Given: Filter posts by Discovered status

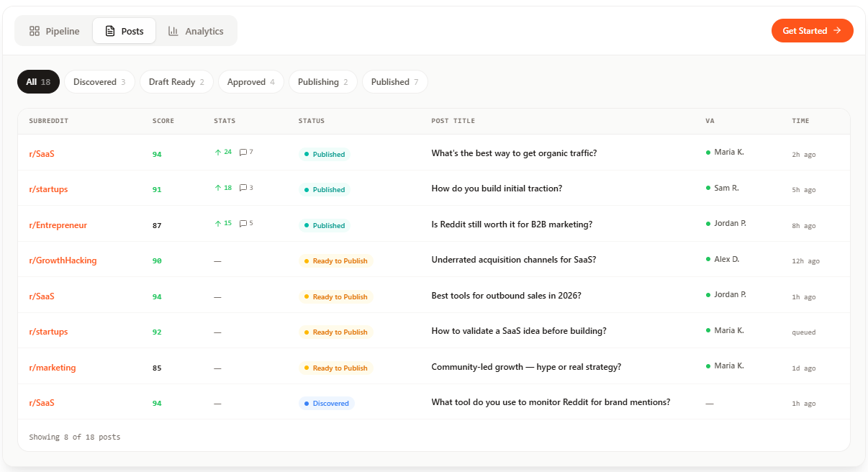Looking at the screenshot, I should click(99, 82).
